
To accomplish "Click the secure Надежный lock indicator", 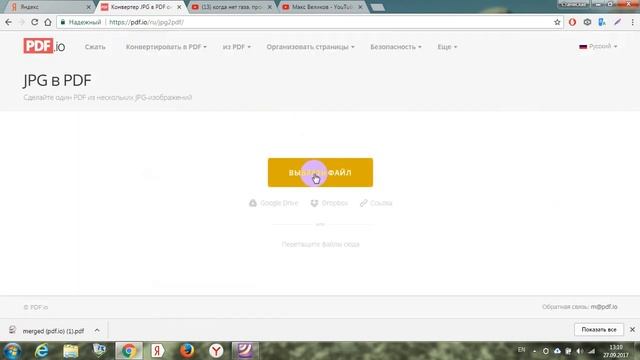I will [81, 22].
